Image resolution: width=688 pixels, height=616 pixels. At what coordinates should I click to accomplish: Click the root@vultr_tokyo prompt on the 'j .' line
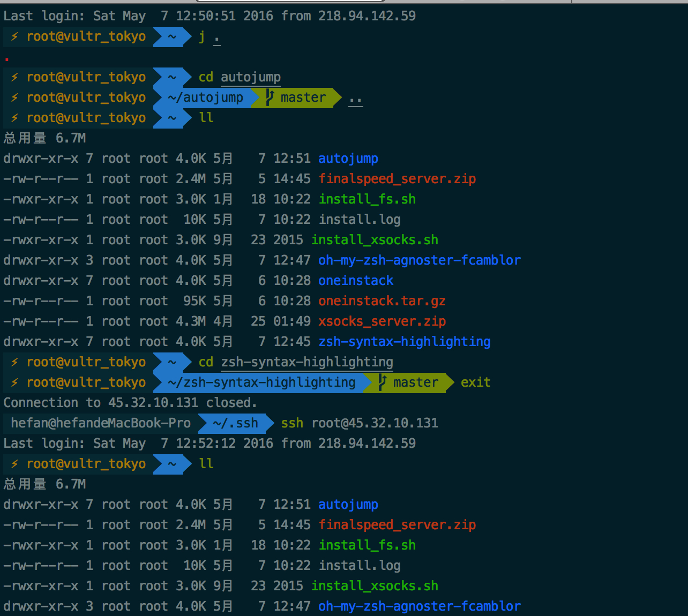(x=86, y=36)
